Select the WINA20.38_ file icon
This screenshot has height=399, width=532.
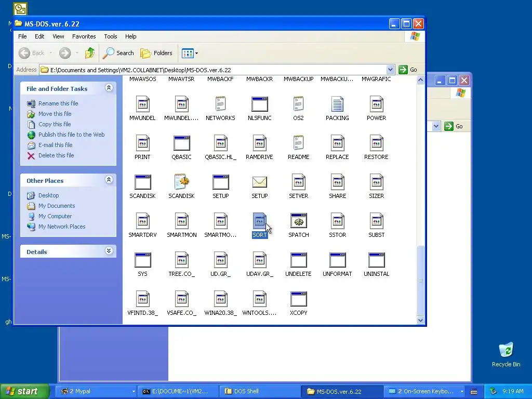(x=220, y=299)
